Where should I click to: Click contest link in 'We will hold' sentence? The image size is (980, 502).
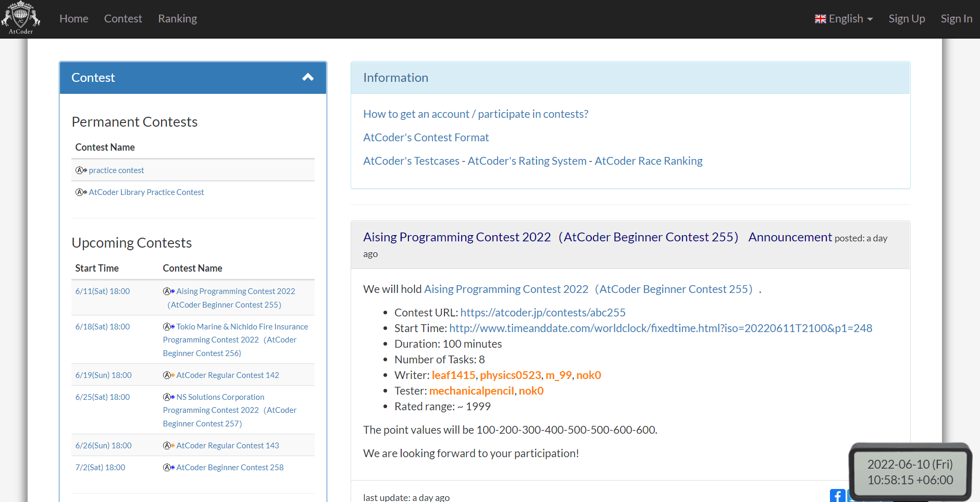[589, 289]
